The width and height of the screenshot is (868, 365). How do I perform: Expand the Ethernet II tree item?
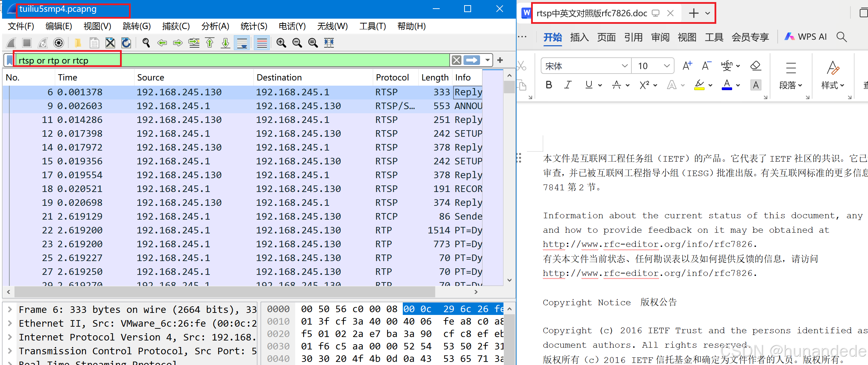[10, 323]
